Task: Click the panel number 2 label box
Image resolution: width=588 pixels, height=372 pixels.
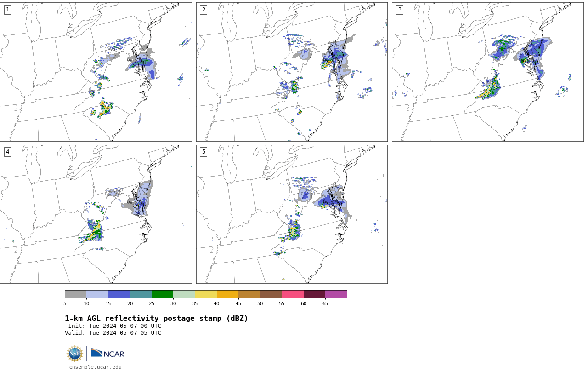Action: 204,10
